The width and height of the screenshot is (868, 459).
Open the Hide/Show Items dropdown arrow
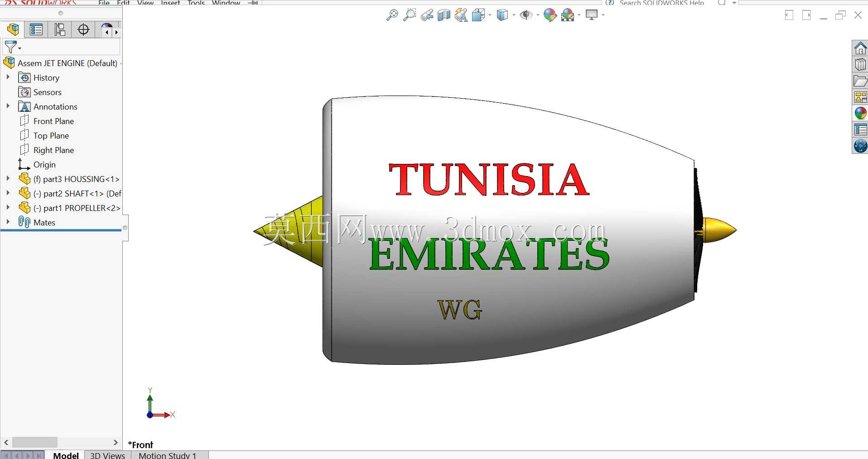(x=537, y=15)
